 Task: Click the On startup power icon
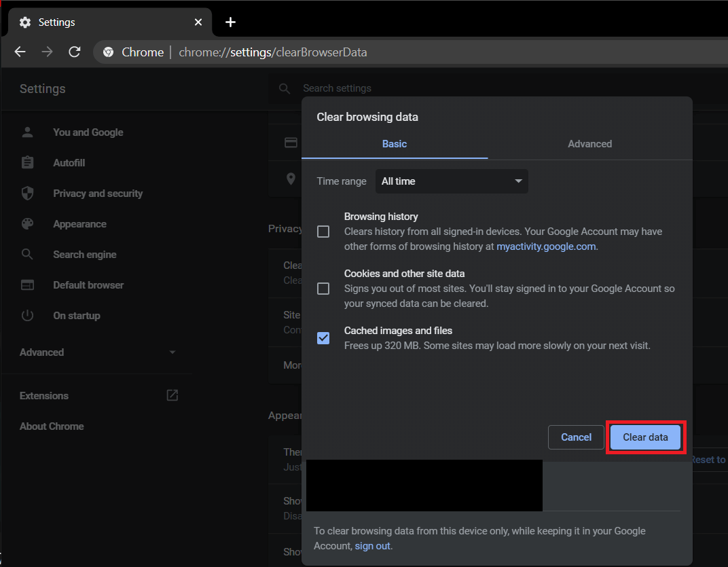27,316
